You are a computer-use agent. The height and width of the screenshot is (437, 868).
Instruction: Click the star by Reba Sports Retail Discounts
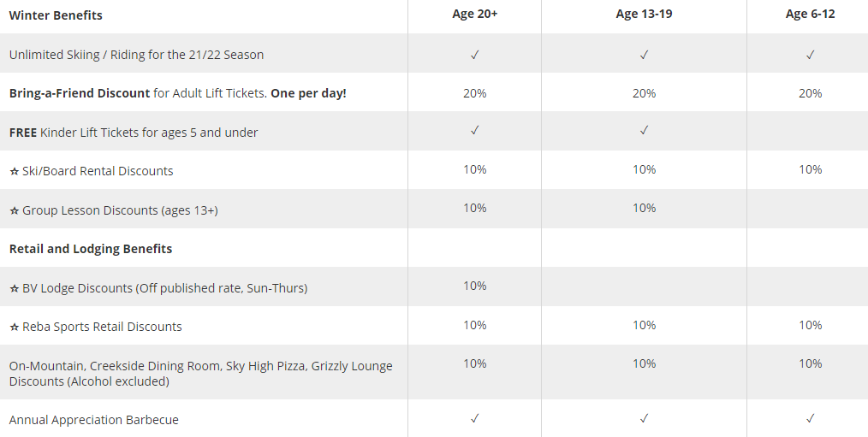pos(14,327)
